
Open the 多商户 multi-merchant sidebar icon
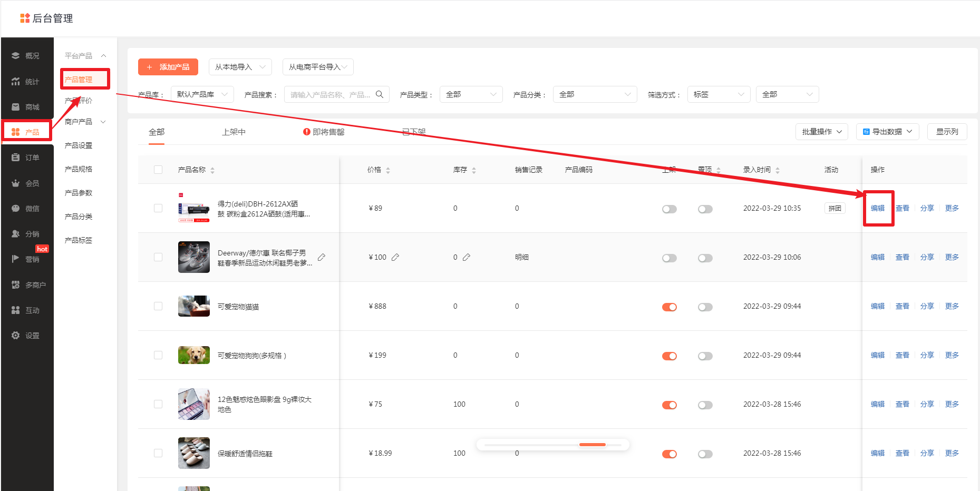tap(16, 285)
